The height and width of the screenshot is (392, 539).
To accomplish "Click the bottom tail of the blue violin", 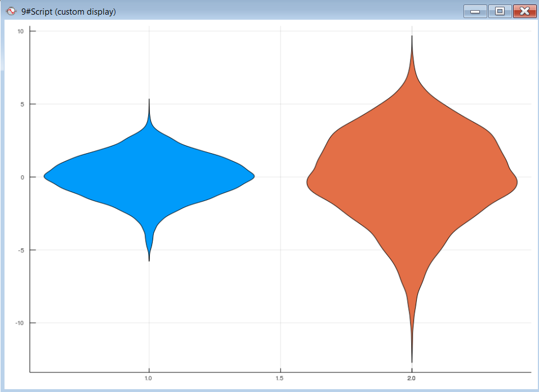I will click(149, 259).
